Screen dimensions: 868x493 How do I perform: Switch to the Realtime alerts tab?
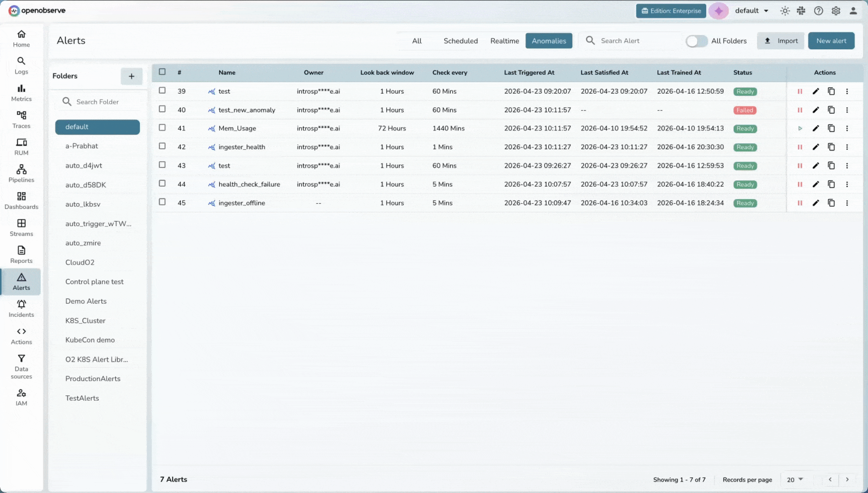pyautogui.click(x=504, y=41)
